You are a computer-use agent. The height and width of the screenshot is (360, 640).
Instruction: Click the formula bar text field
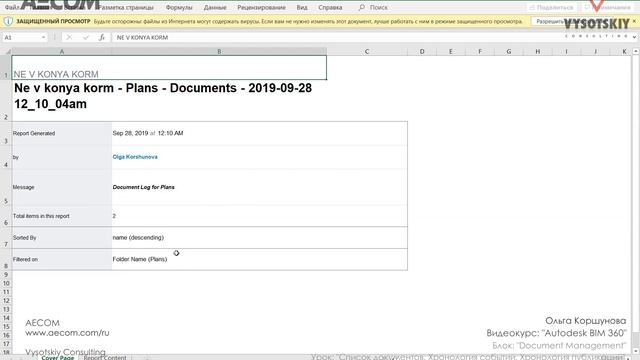(x=371, y=37)
